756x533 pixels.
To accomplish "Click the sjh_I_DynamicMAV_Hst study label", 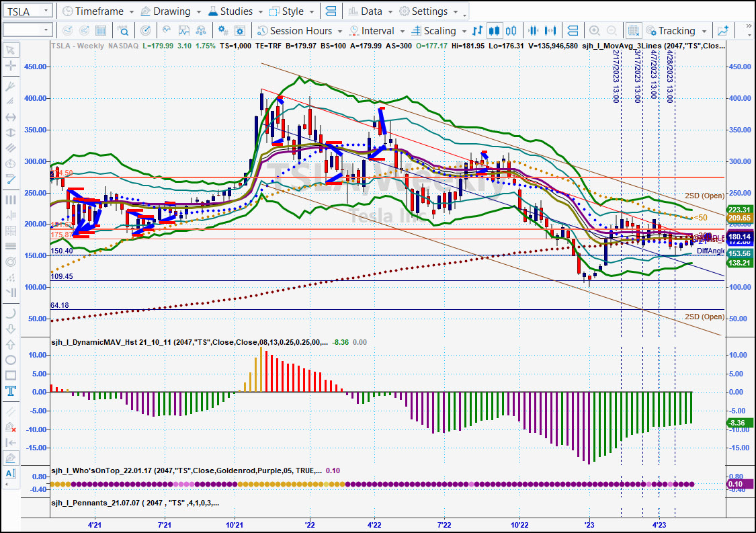I will (190, 342).
